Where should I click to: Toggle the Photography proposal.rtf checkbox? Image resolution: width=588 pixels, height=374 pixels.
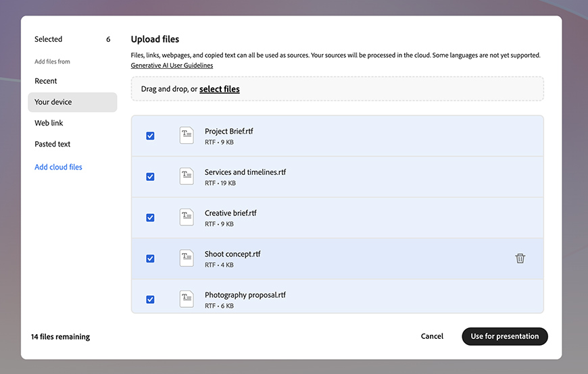150,299
